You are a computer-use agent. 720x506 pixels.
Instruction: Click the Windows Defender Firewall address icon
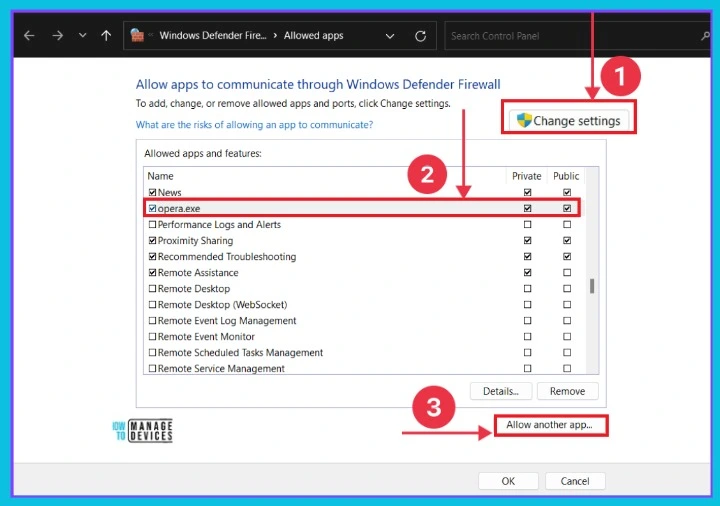coord(137,35)
